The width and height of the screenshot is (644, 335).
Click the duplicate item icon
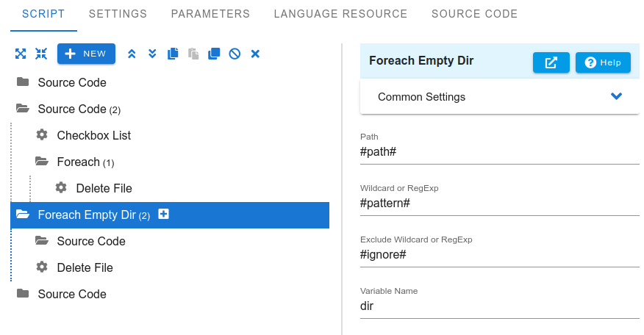(x=214, y=54)
